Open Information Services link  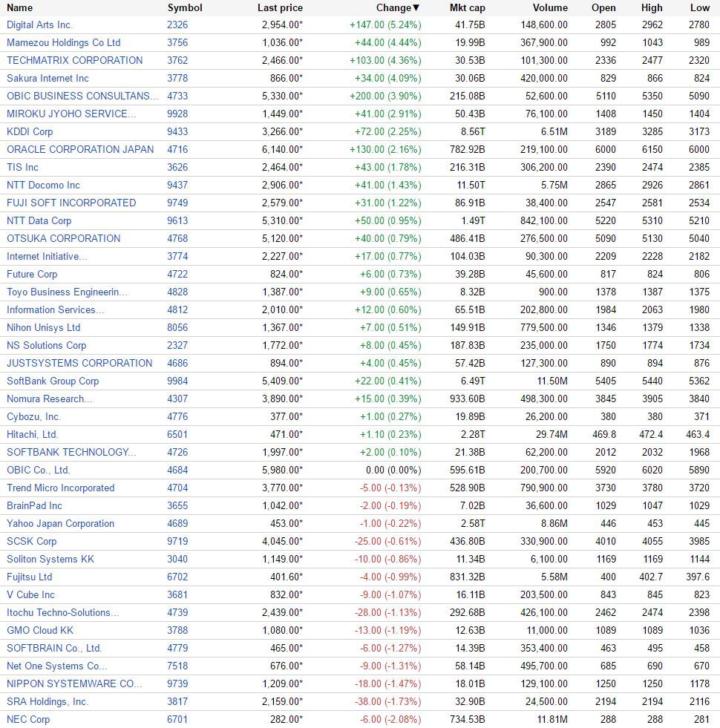tap(56, 309)
